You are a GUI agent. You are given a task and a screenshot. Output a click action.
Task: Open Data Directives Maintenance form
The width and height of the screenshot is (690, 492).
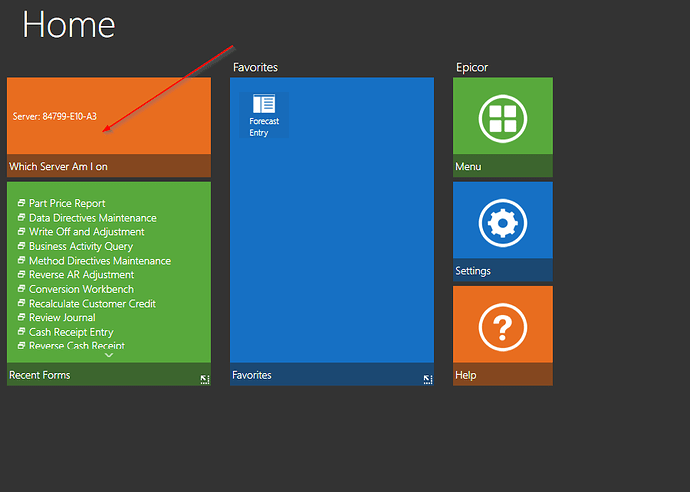[93, 218]
